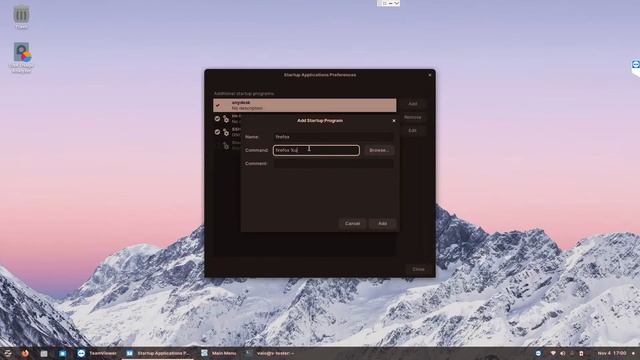Toggle checkbox of the third startup entry

[217, 132]
